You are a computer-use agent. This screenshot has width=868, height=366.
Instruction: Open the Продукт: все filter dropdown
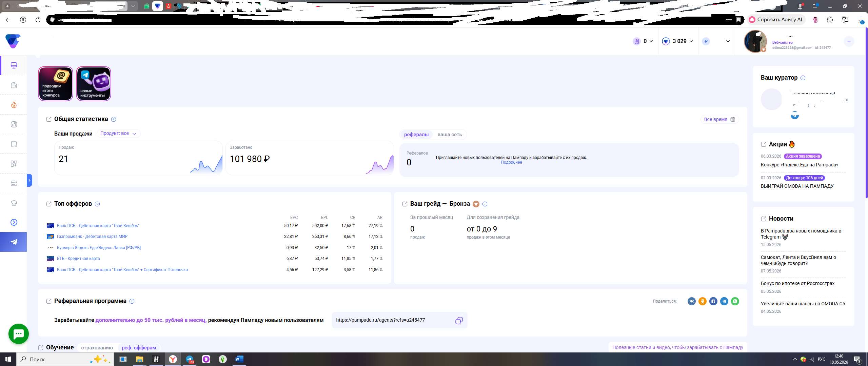click(118, 134)
